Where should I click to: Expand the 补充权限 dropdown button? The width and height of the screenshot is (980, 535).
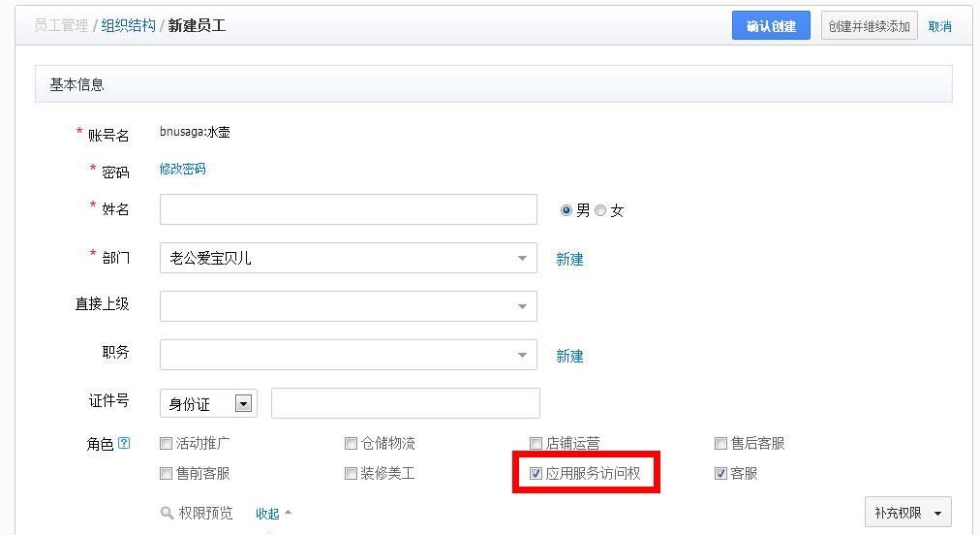point(907,513)
